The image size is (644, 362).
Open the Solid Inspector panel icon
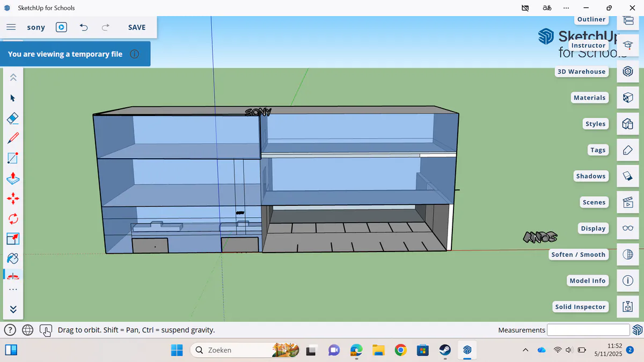(628, 307)
